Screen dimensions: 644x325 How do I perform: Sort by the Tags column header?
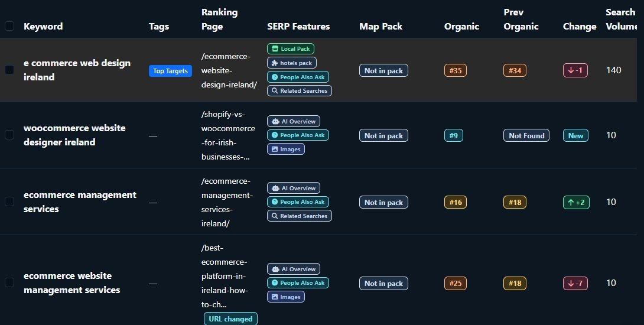tap(159, 27)
